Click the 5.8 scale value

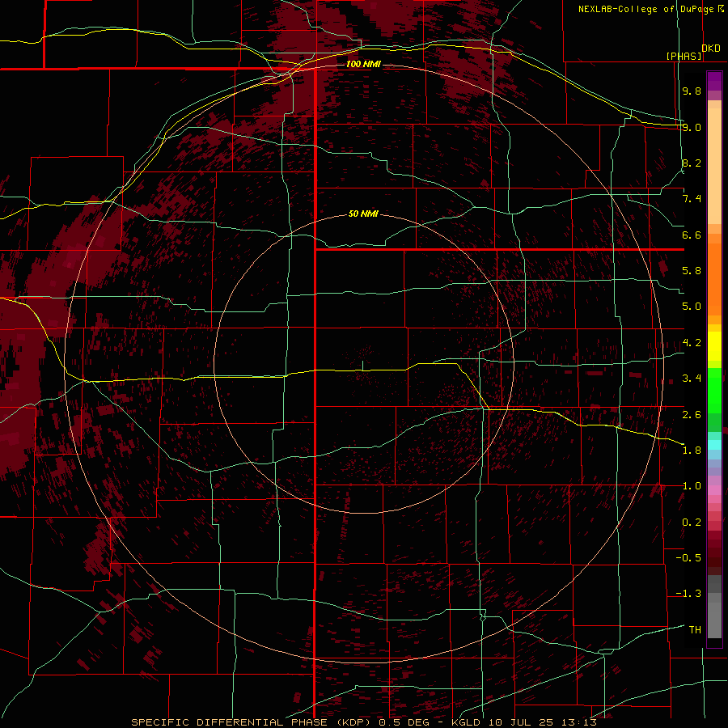coord(692,271)
